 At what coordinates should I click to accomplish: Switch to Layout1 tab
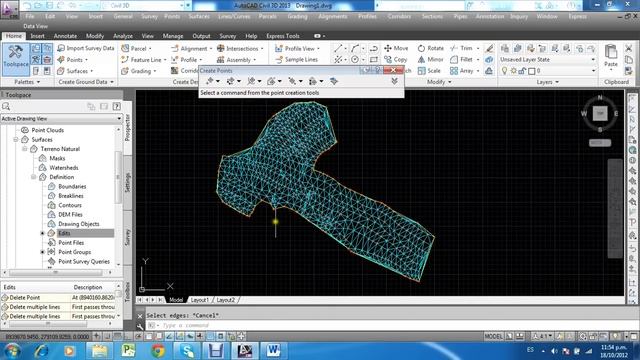tap(200, 300)
